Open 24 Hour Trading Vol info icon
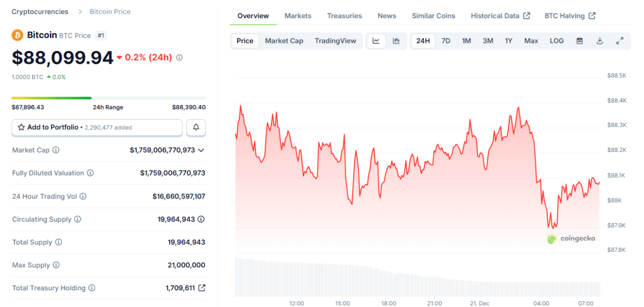Viewport: 644px width, 307px height. 83,196
